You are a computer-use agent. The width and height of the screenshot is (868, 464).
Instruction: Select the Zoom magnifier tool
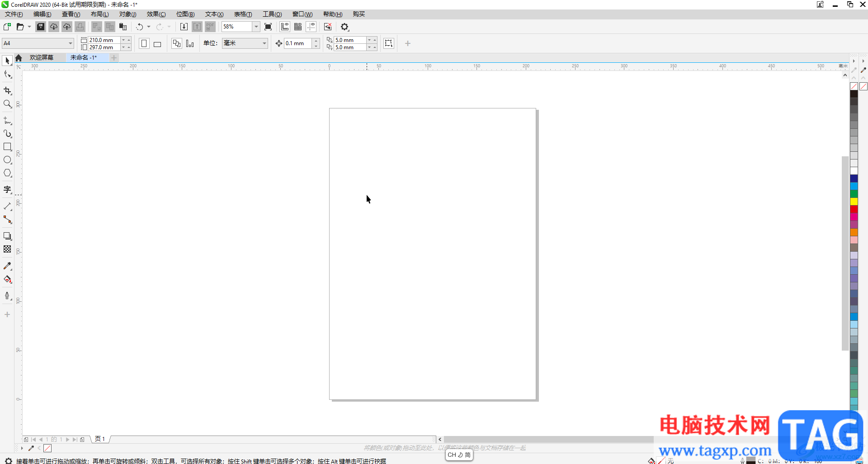[7, 104]
